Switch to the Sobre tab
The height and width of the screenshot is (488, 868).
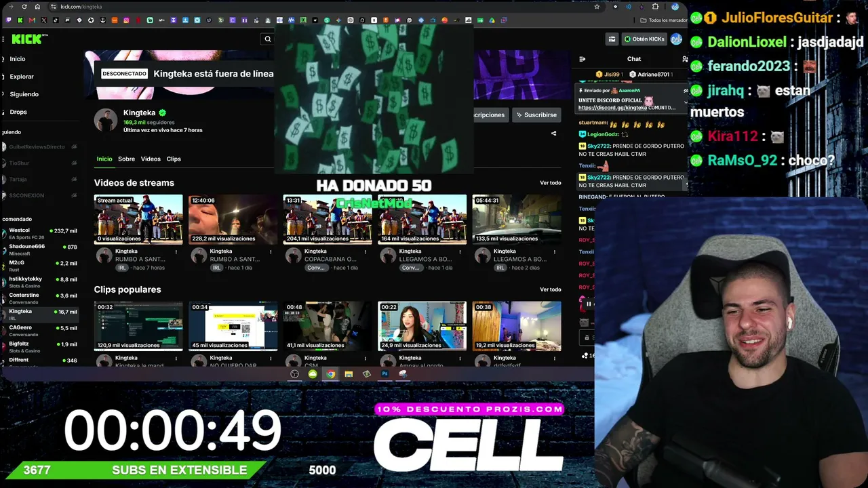[126, 159]
